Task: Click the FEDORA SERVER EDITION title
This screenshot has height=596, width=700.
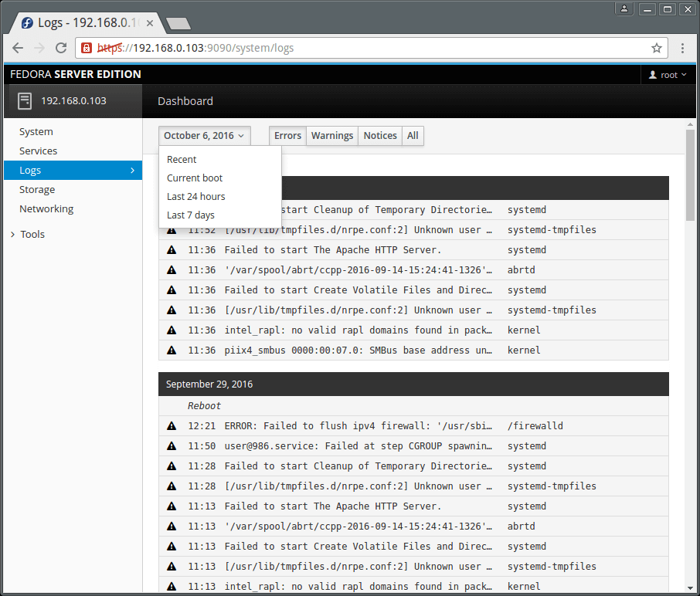Action: click(76, 74)
